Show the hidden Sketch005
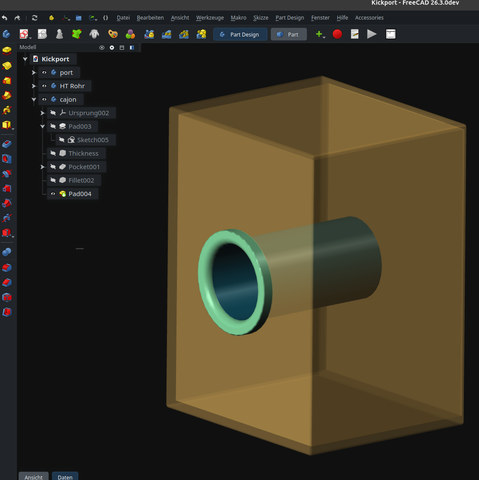The height and width of the screenshot is (480, 479). click(62, 140)
